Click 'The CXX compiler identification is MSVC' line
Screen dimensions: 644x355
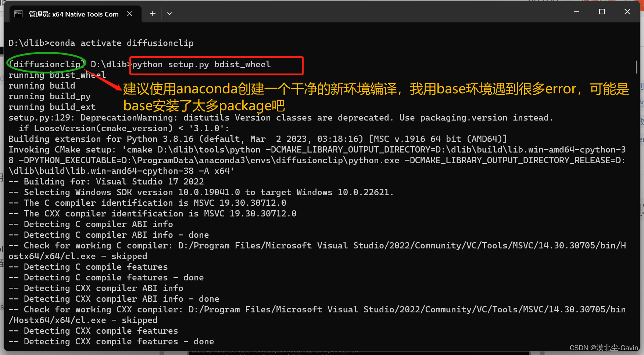153,214
